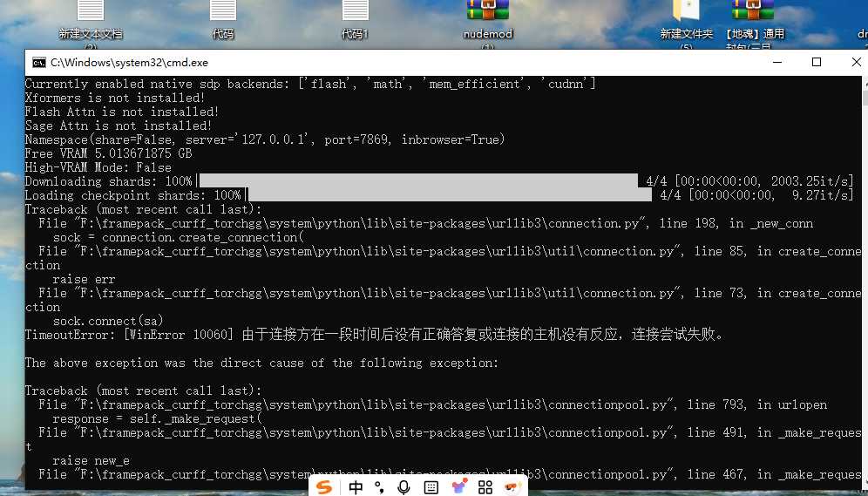Viewport: 868px width, 496px height.
Task: Click the cmd.exe title bar text
Action: click(x=129, y=63)
